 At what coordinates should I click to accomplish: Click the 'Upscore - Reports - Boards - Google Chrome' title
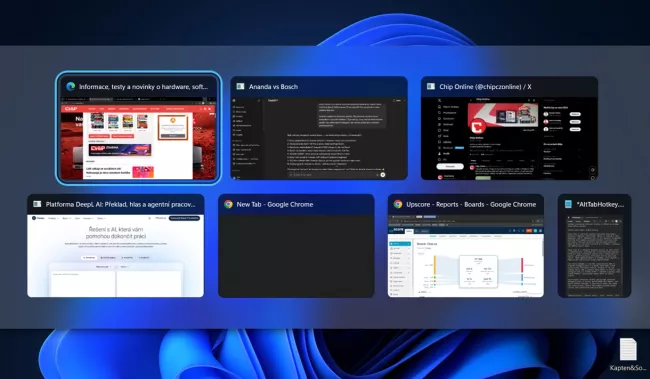point(471,204)
